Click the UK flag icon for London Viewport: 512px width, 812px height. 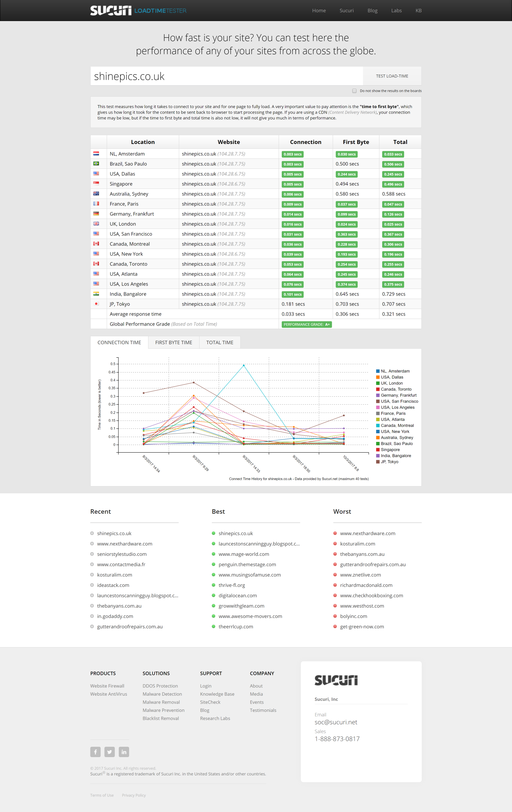[x=96, y=224]
